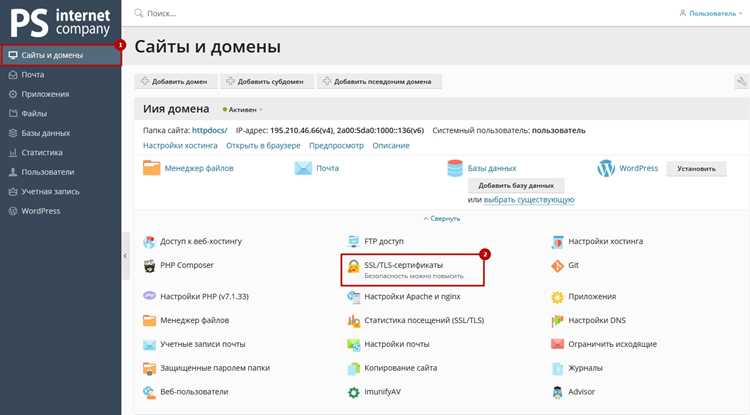Click the wrench settings icon at right

tap(741, 82)
